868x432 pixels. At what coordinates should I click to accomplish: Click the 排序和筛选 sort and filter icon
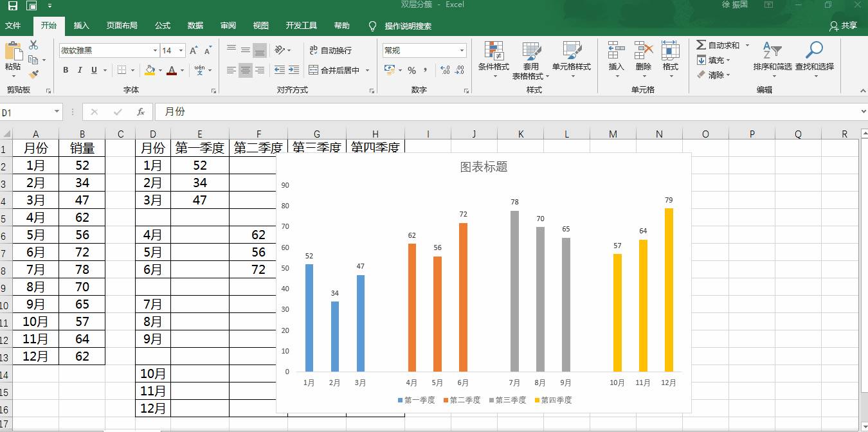click(772, 57)
